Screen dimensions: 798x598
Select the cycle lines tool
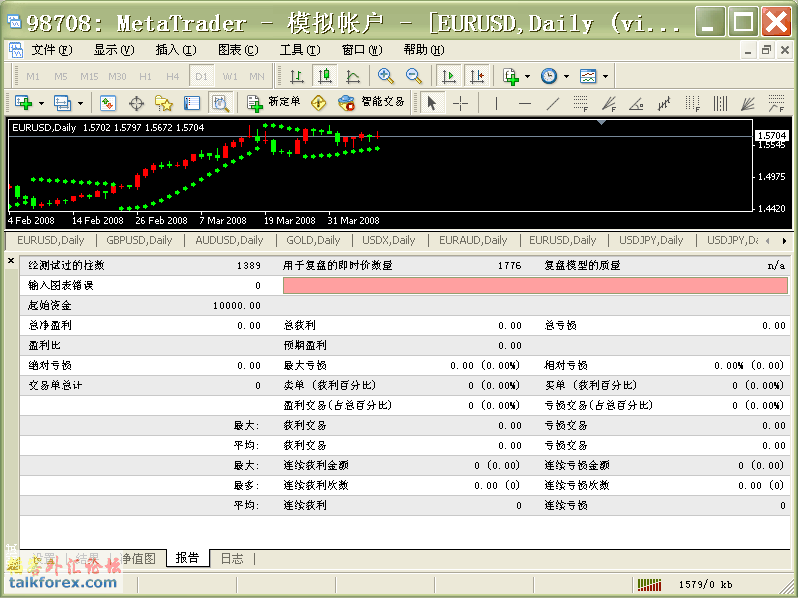point(720,103)
